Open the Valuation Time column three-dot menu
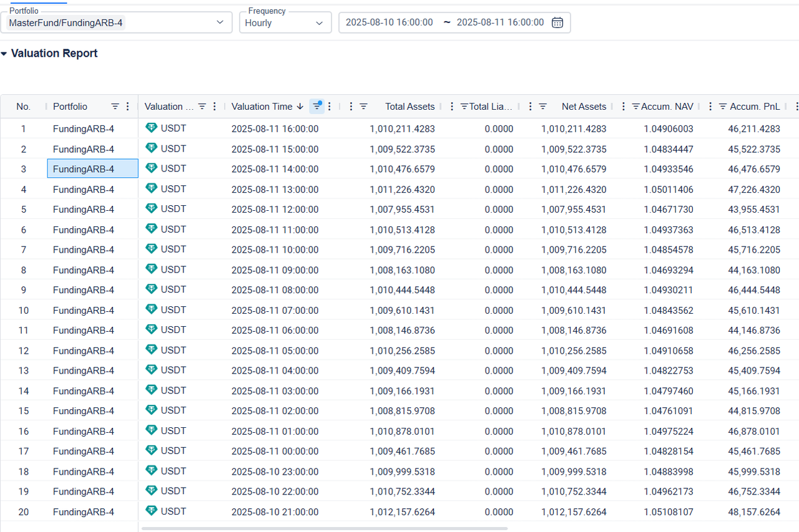 [x=330, y=107]
